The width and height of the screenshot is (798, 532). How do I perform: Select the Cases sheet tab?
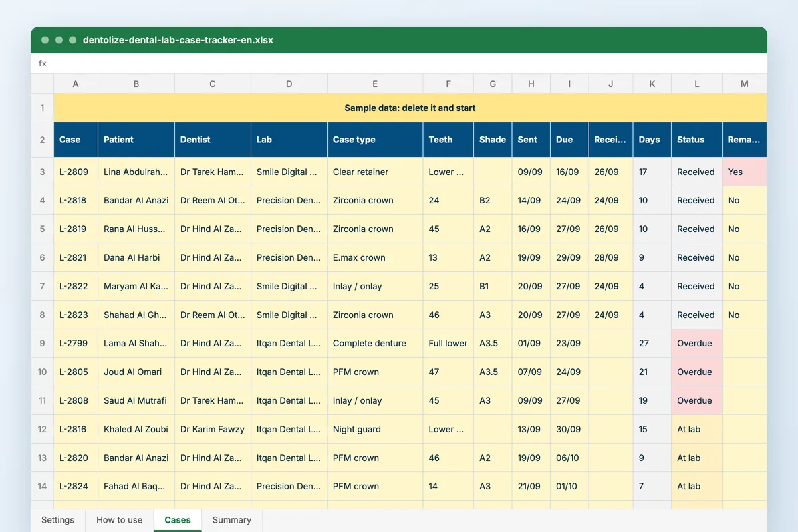(178, 520)
